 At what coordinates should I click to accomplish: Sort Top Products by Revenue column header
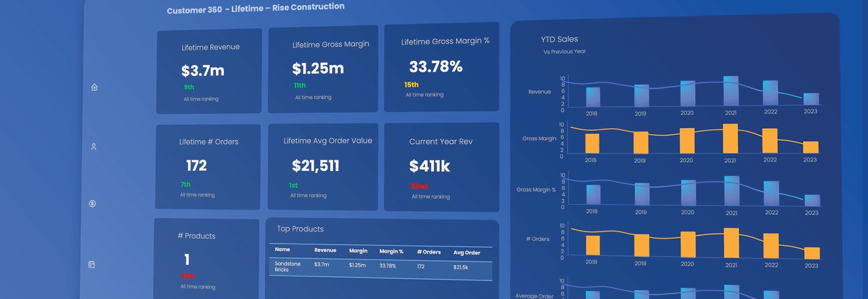(325, 250)
